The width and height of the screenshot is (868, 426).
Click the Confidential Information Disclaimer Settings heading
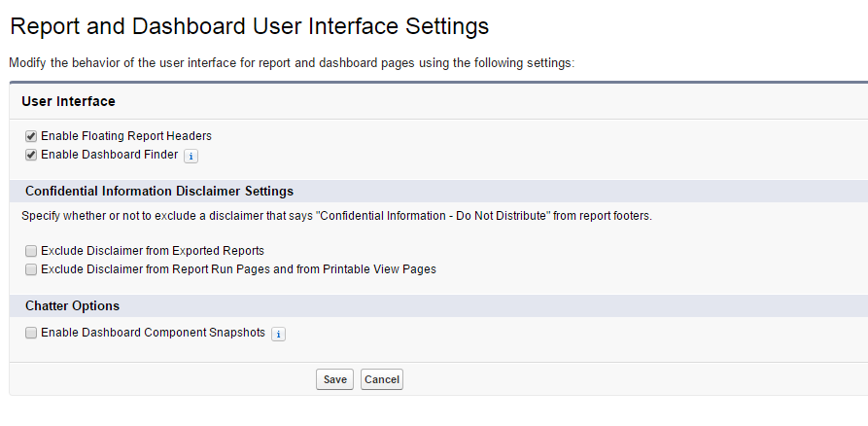159,191
